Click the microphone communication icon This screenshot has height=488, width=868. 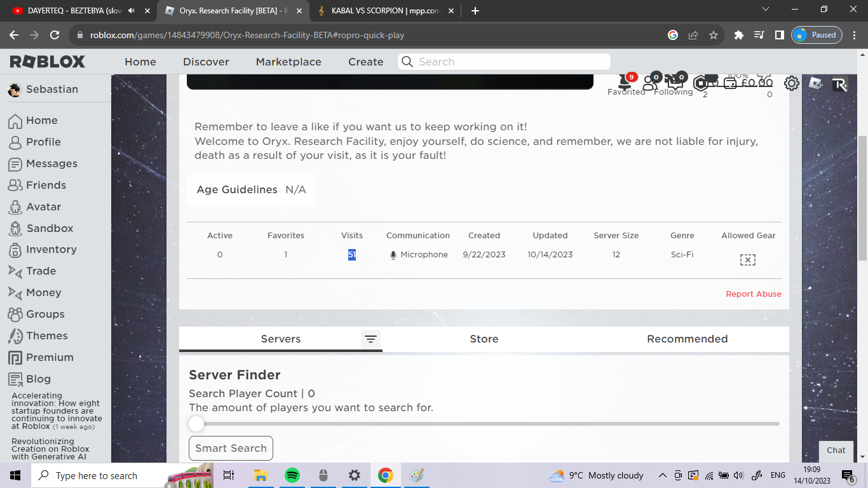[393, 255]
